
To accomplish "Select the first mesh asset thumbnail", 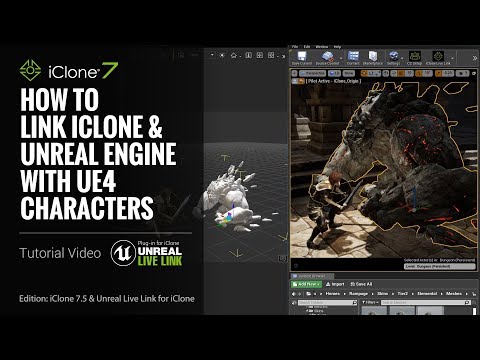I will point(374,311).
